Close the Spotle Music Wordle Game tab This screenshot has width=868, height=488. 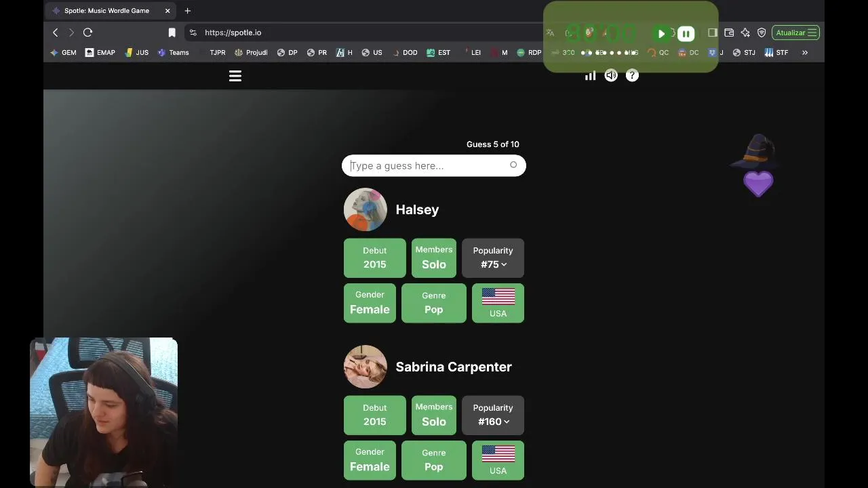[167, 11]
